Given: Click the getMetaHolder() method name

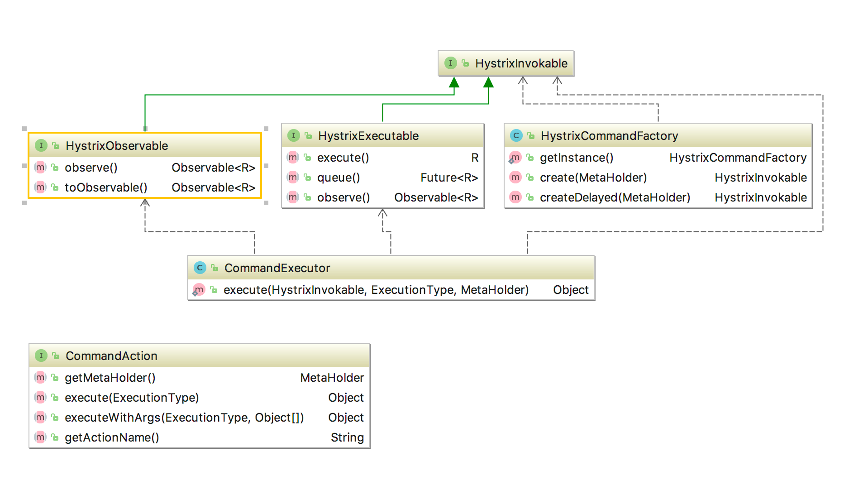Looking at the screenshot, I should point(110,378).
